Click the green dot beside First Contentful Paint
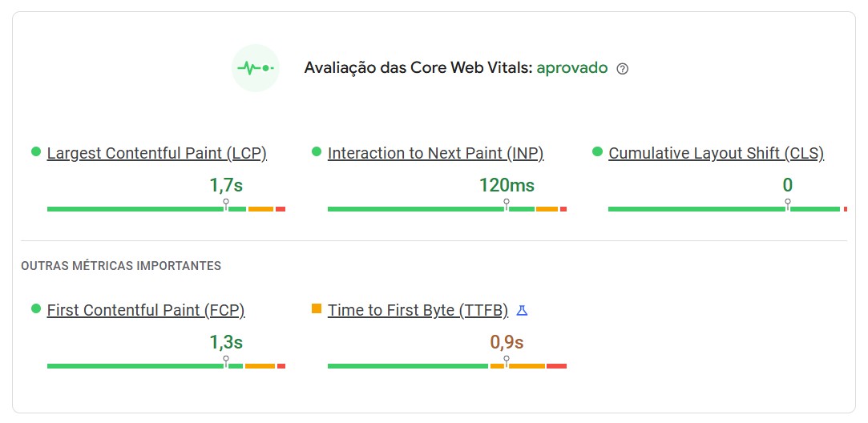The width and height of the screenshot is (868, 423). point(35,308)
